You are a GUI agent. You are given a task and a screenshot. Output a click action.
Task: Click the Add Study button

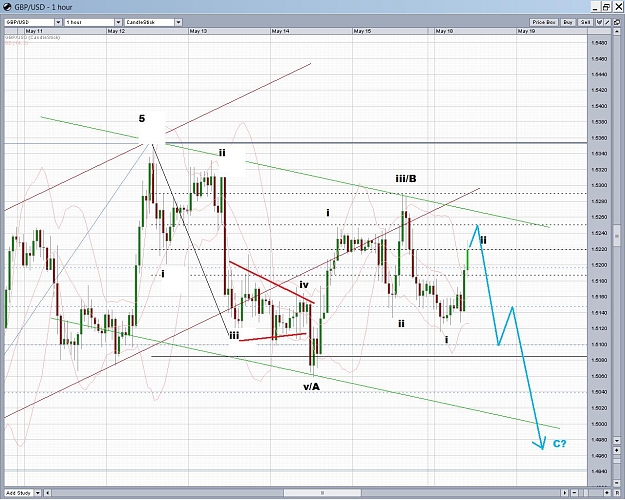[x=19, y=493]
